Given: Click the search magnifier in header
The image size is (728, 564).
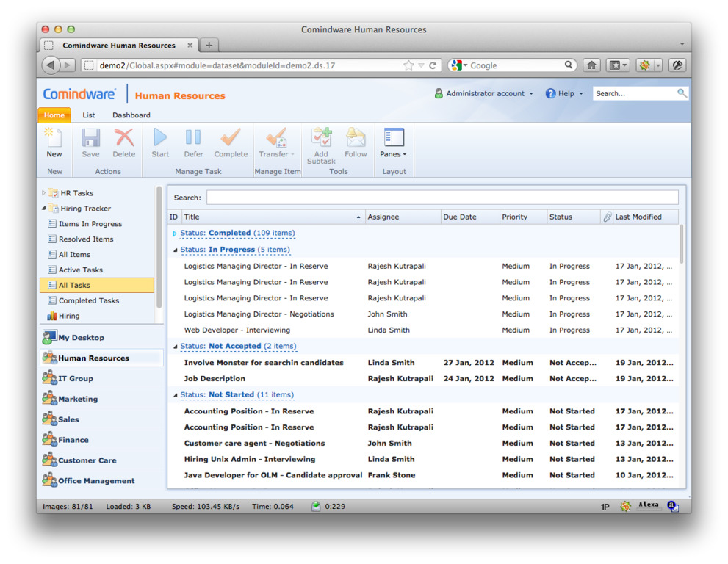Looking at the screenshot, I should pos(681,93).
